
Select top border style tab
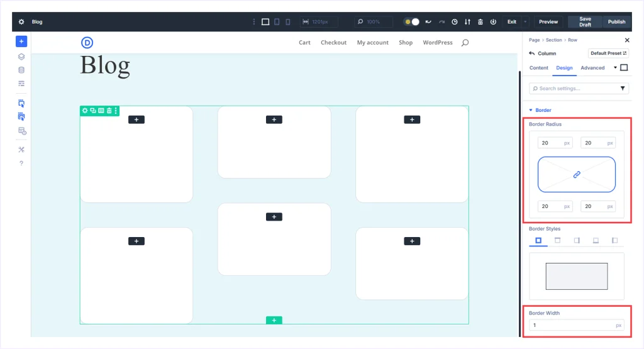[x=557, y=241]
